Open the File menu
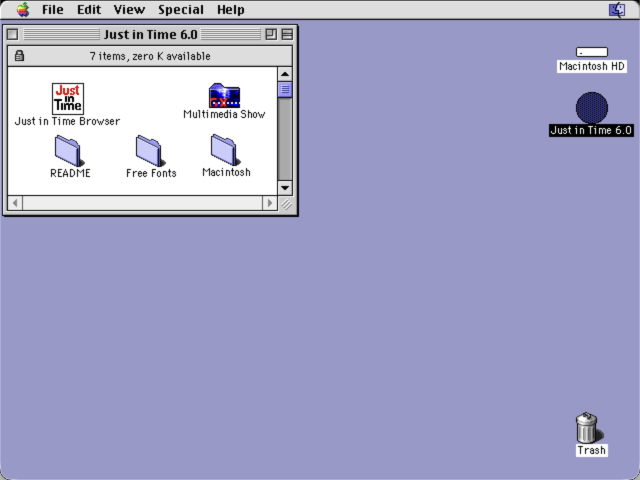The image size is (640, 480). pos(53,9)
